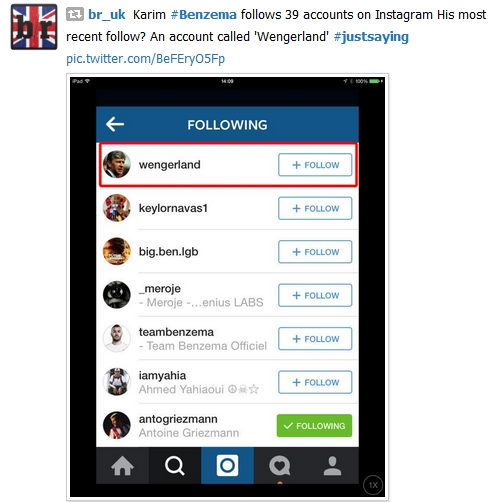Click the retweet icon beside br_uk

tap(75, 15)
